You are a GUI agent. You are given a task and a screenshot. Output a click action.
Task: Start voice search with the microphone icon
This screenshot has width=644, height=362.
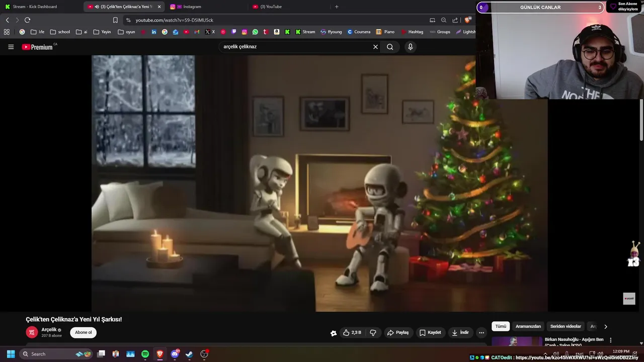[410, 47]
